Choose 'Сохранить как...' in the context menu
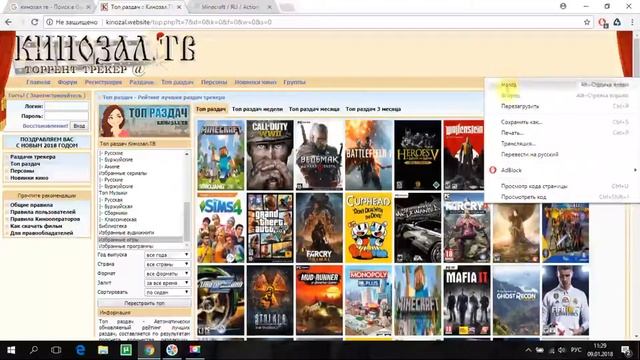 (x=562, y=122)
